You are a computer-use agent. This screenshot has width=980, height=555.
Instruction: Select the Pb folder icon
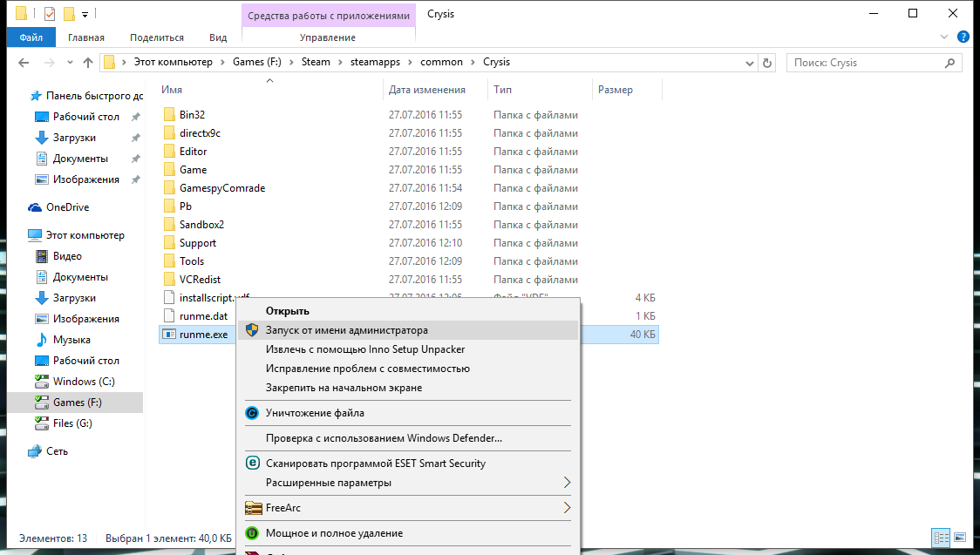[x=169, y=206]
